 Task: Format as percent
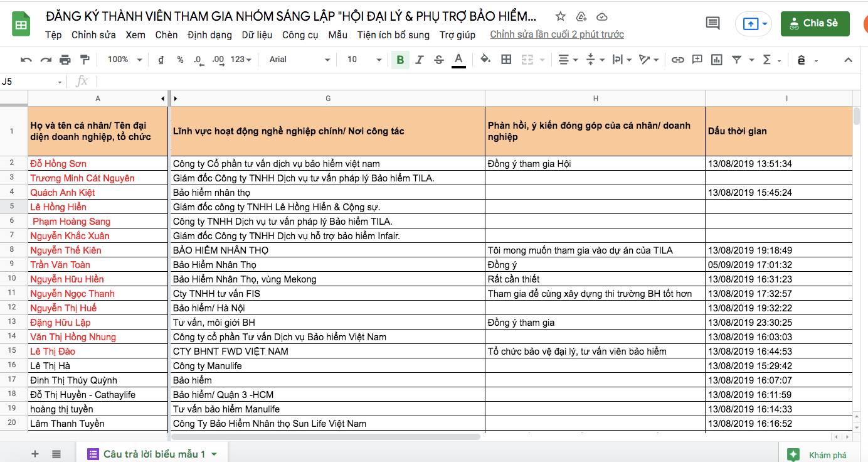click(180, 60)
